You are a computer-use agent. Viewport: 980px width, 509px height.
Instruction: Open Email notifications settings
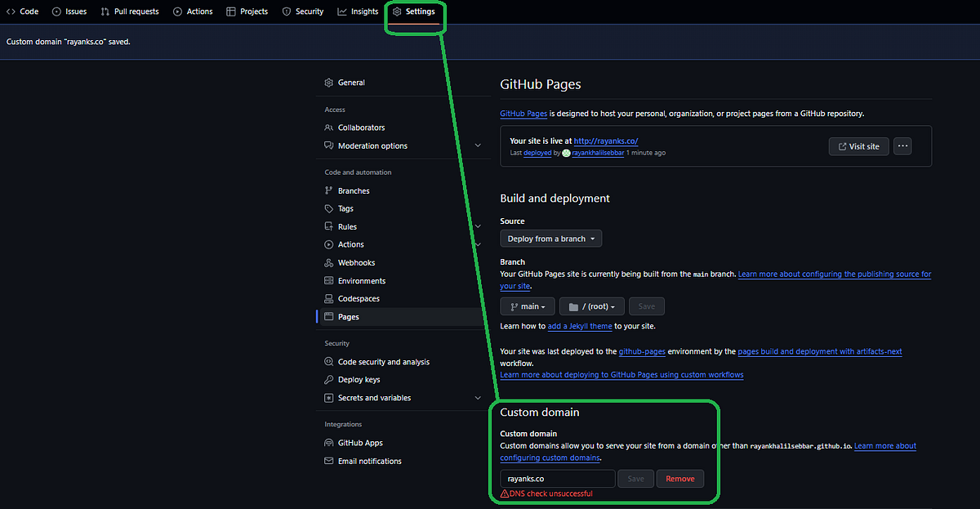coord(369,461)
